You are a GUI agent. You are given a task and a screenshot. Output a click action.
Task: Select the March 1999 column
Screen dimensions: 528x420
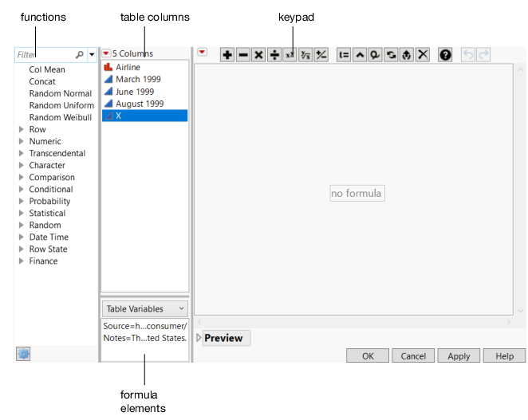(x=145, y=79)
